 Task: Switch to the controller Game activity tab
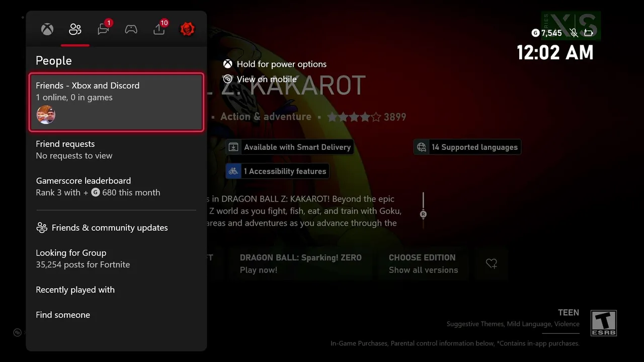pyautogui.click(x=131, y=29)
